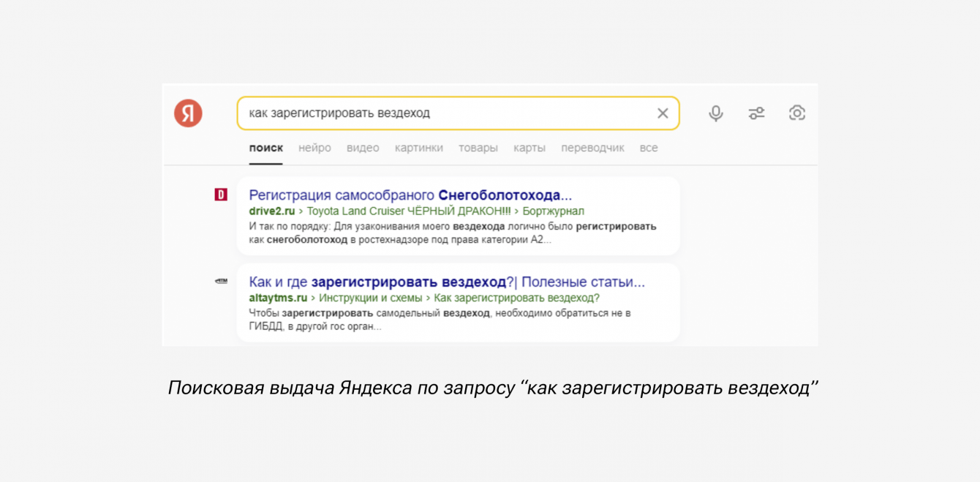Select the "поиск" tab
980x482 pixels.
265,148
